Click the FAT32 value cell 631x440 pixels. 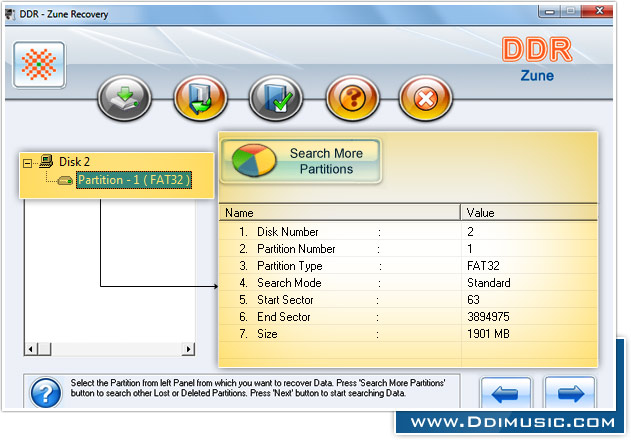coord(483,266)
